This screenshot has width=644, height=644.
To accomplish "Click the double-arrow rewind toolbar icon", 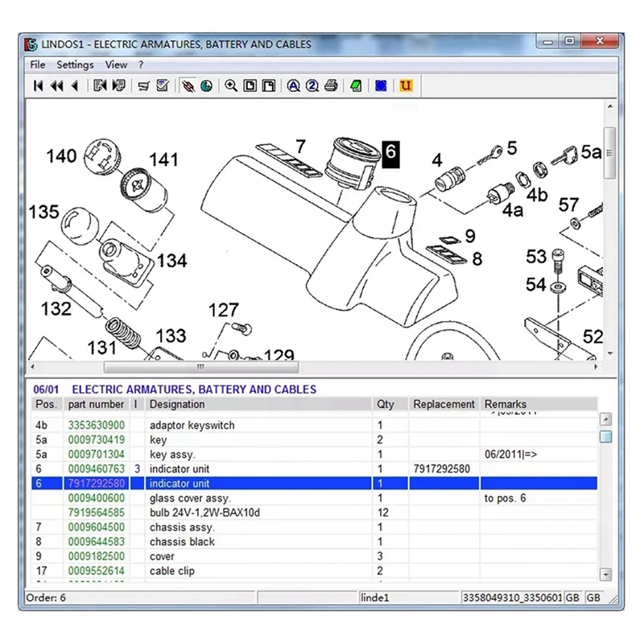I will 56,86.
